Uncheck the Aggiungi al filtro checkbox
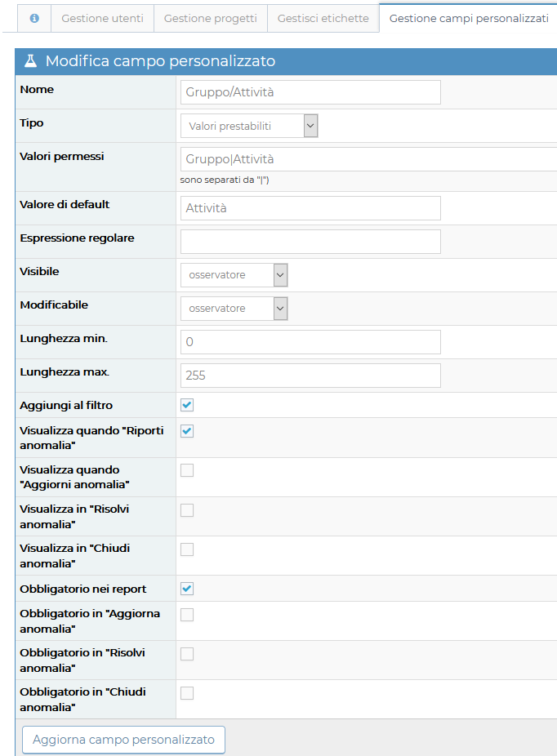The width and height of the screenshot is (557, 756). (187, 405)
